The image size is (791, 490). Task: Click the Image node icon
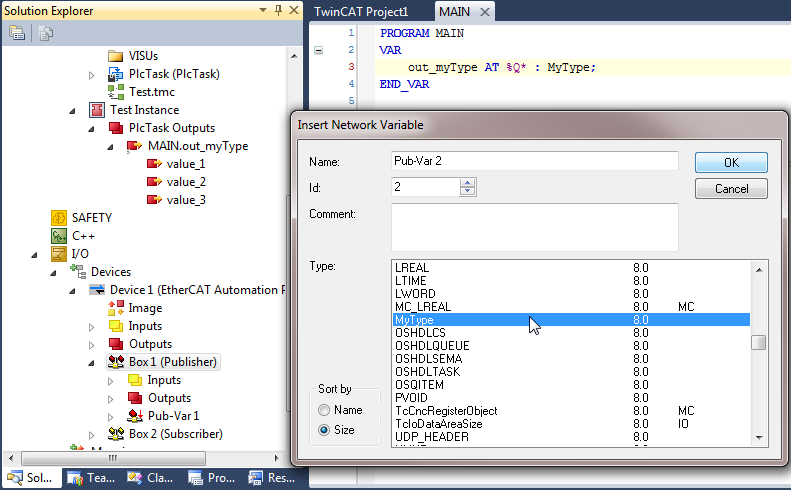tap(116, 308)
